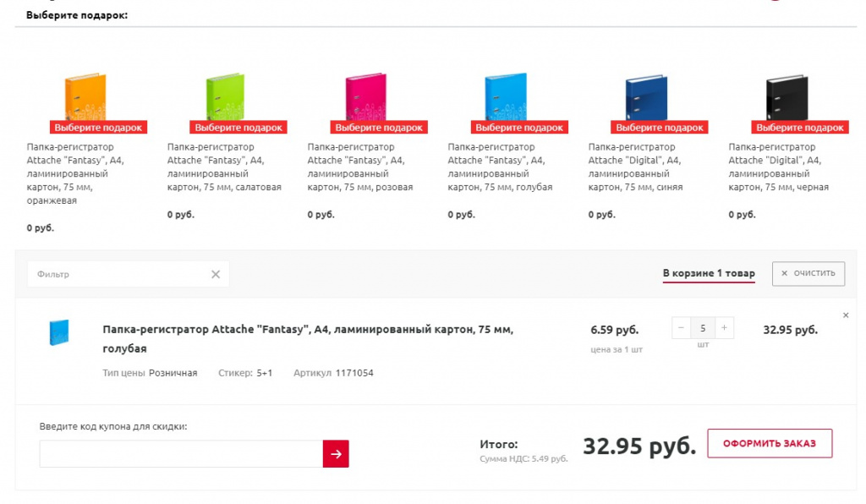Choose the black Digital folder gift image
866x504 pixels.
(x=787, y=97)
